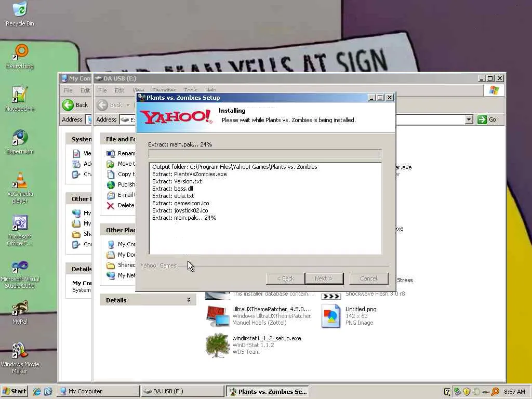Launch Microsoft Visual Studio 2010 shortcut
The width and height of the screenshot is (532, 399).
(x=20, y=273)
